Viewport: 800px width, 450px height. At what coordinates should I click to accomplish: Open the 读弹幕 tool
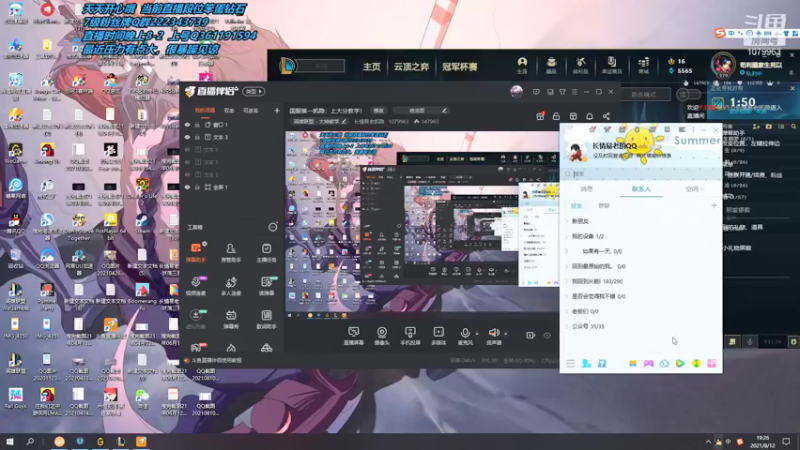click(x=266, y=286)
